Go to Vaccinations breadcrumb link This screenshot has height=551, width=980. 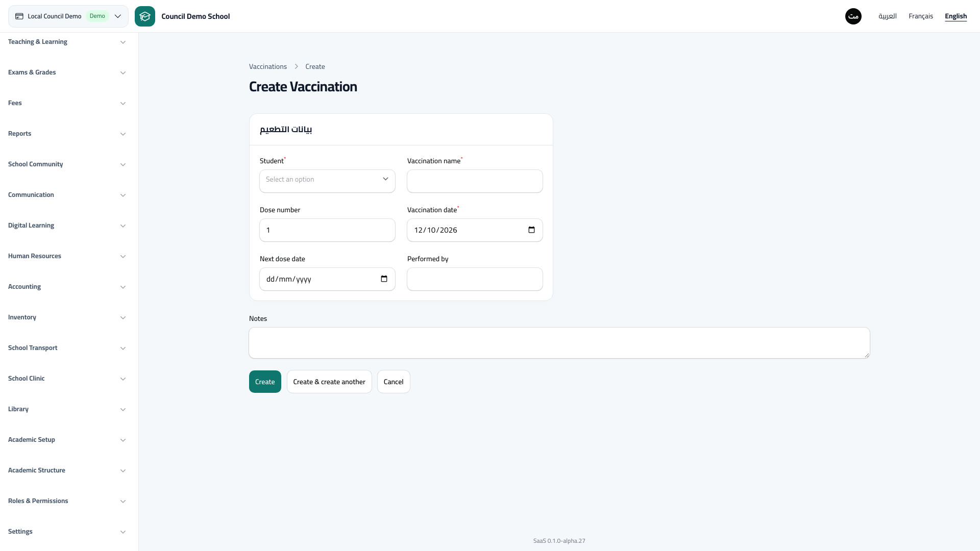(268, 67)
